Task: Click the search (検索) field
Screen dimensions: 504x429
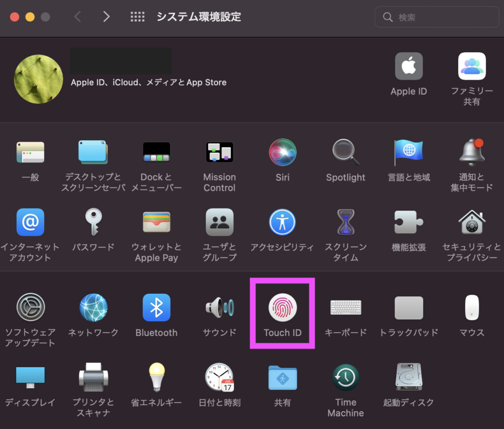Action: point(437,17)
